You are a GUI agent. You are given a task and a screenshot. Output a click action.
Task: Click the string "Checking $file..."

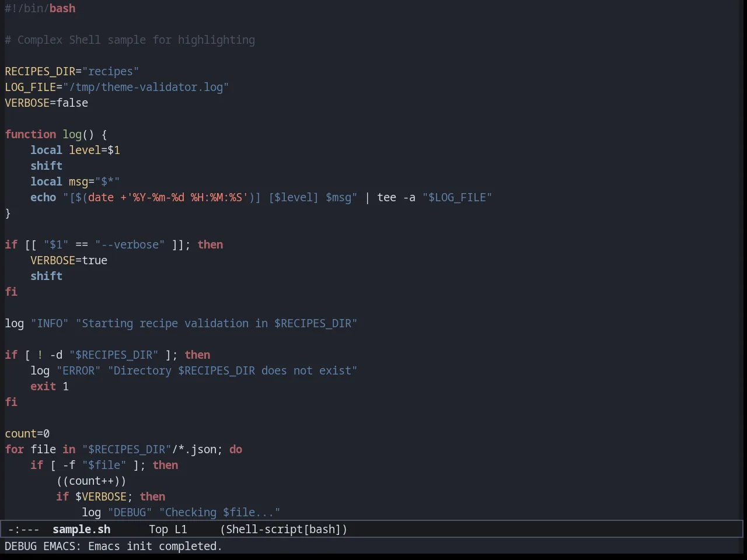tap(219, 512)
